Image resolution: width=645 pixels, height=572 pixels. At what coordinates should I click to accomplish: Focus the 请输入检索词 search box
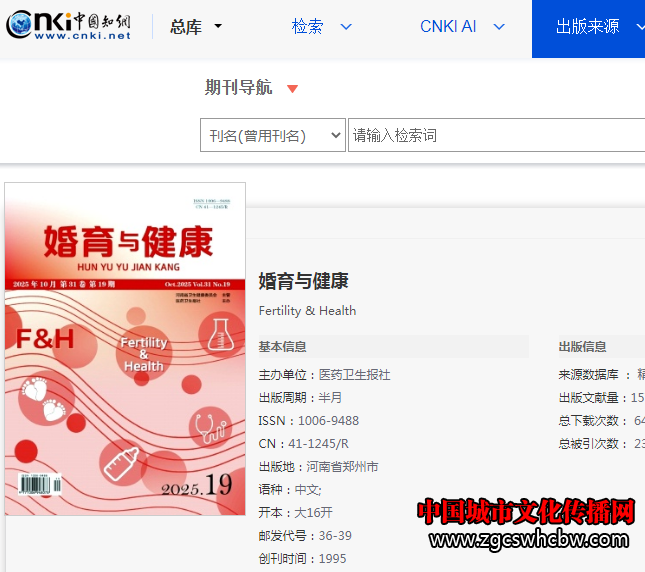(496, 135)
